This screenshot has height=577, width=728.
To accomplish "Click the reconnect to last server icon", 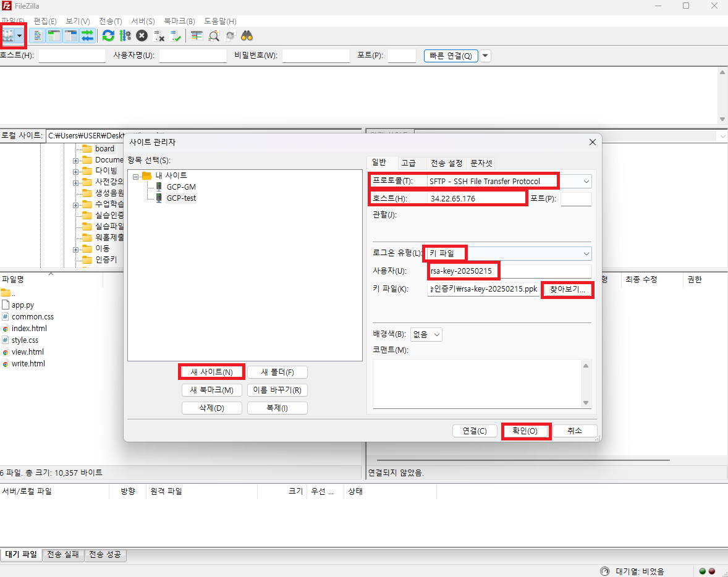I will pyautogui.click(x=176, y=36).
